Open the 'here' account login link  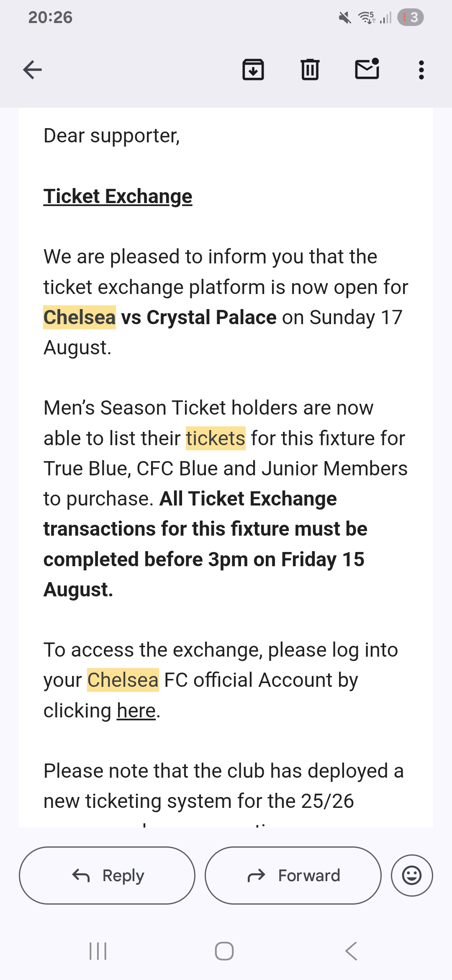pos(136,711)
